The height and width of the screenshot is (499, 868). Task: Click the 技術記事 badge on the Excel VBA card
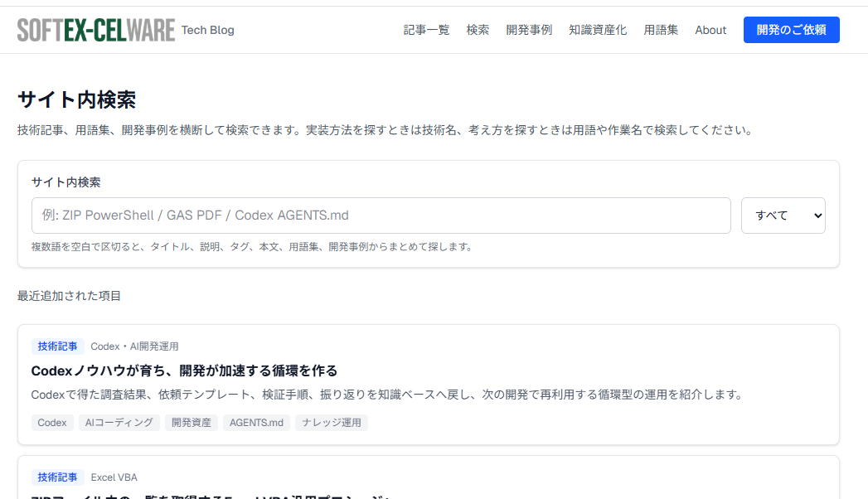(57, 477)
